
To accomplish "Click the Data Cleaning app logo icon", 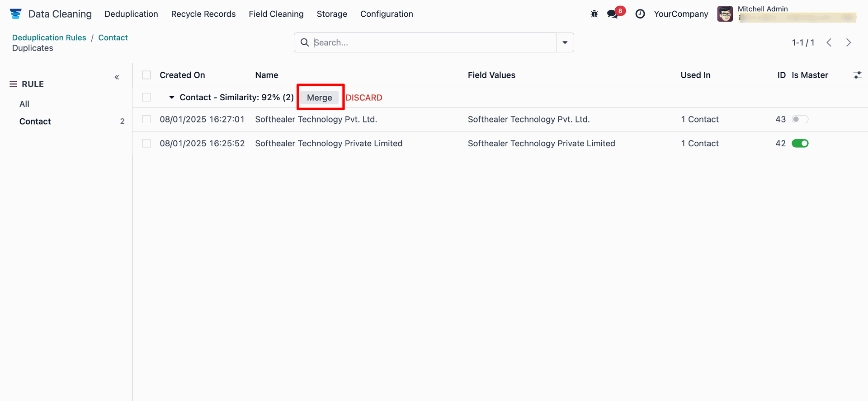I will click(x=16, y=14).
